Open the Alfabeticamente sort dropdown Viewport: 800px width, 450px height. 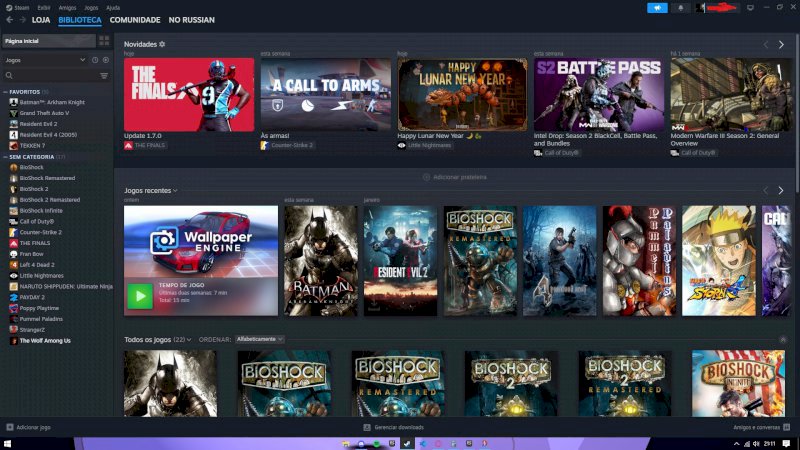tap(260, 339)
